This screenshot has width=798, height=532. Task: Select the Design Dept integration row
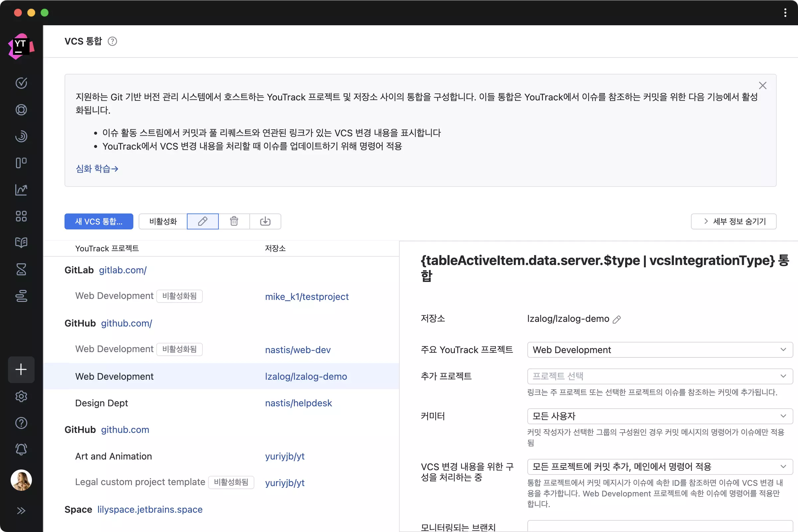click(102, 403)
